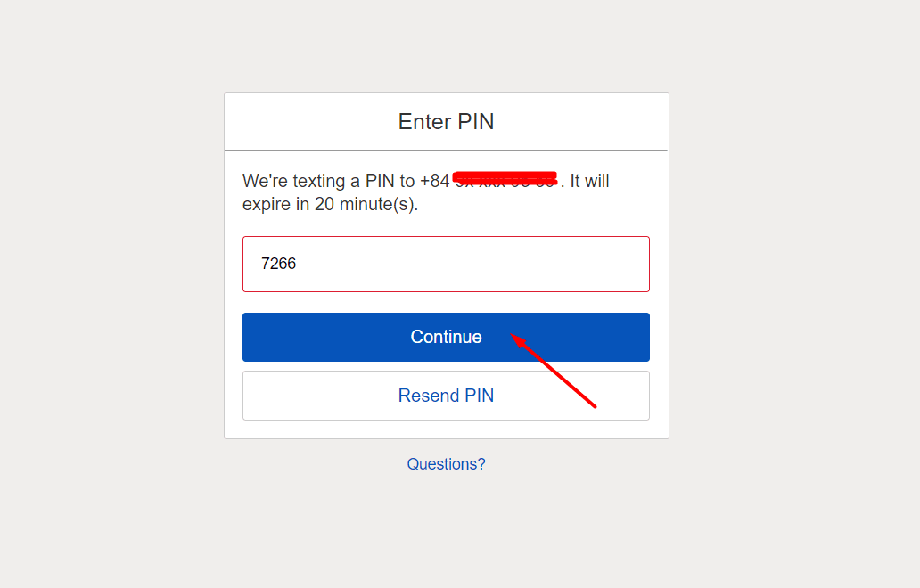Click the 7266 text in the PIN box
920x588 pixels.
(279, 264)
